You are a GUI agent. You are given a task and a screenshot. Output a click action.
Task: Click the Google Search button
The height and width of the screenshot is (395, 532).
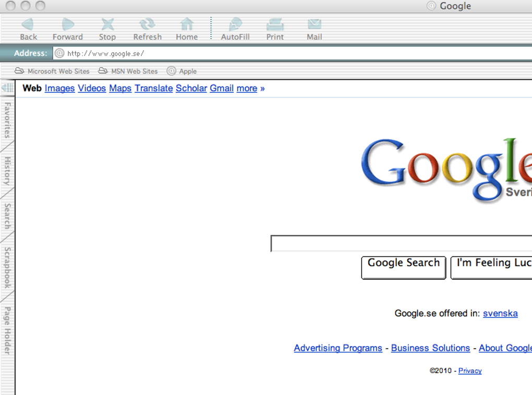[x=404, y=267]
